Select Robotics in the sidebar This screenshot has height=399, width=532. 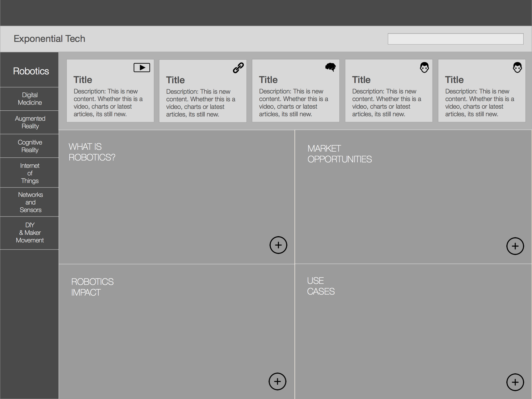point(29,70)
